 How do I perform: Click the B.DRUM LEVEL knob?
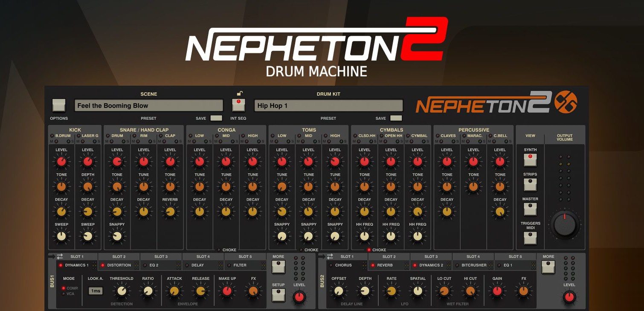(x=61, y=162)
